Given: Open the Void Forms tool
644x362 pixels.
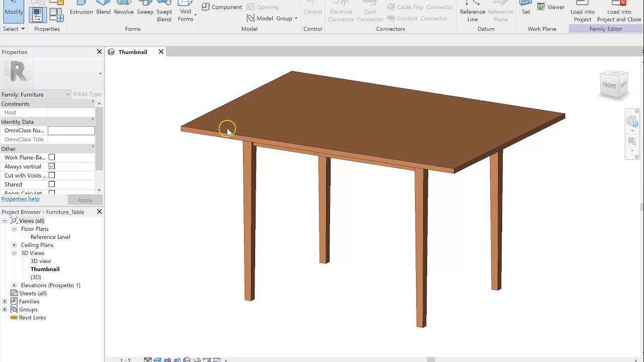Looking at the screenshot, I should [x=186, y=11].
